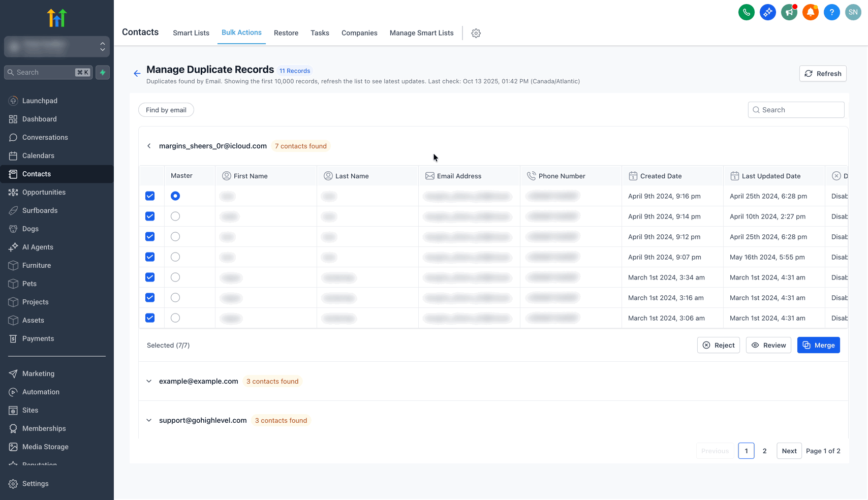This screenshot has height=500, width=868.
Task: Expand the example@example.com duplicate group
Action: [x=149, y=381]
